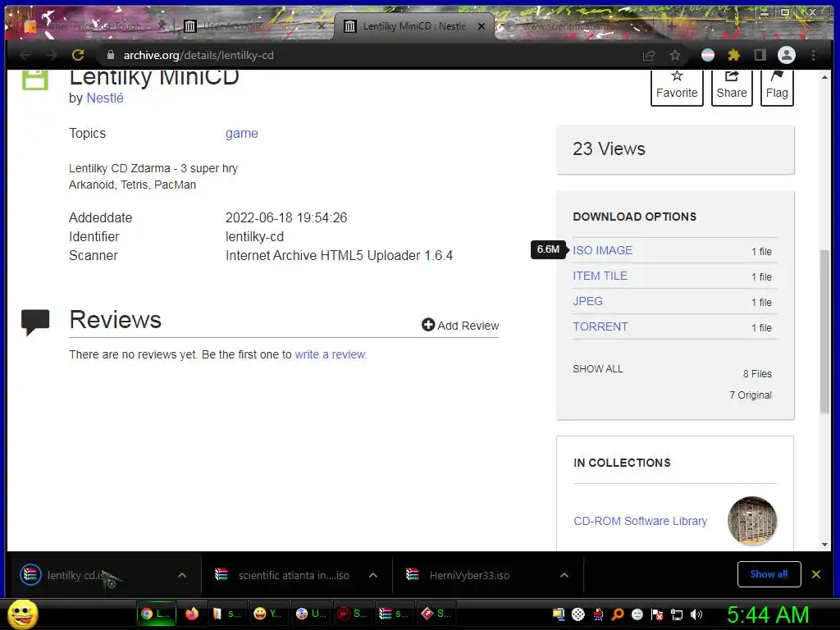Open Firefox from the taskbar
This screenshot has height=630, width=840.
(192, 614)
